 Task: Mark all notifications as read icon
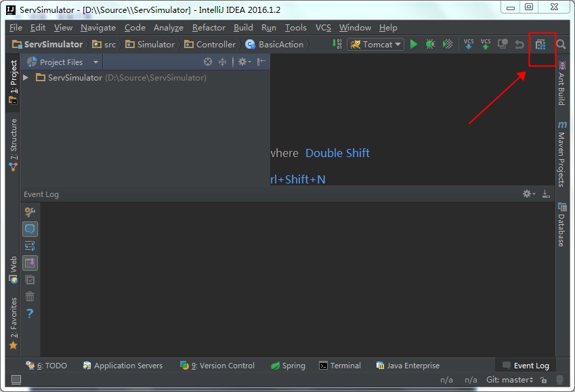[30, 280]
